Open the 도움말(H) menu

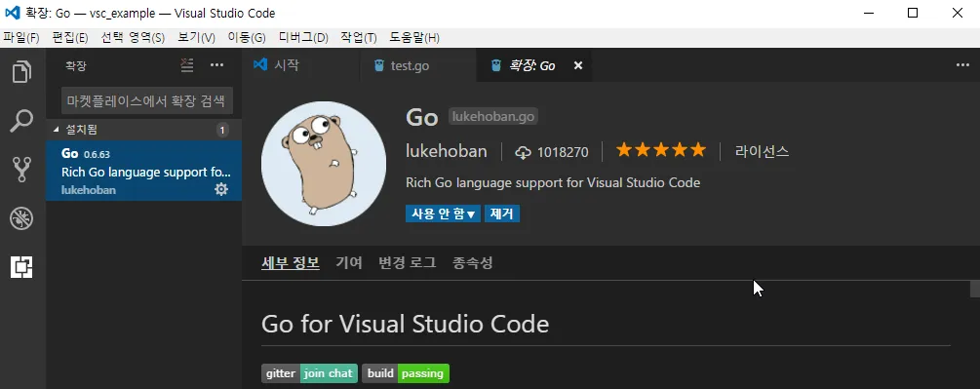point(414,37)
